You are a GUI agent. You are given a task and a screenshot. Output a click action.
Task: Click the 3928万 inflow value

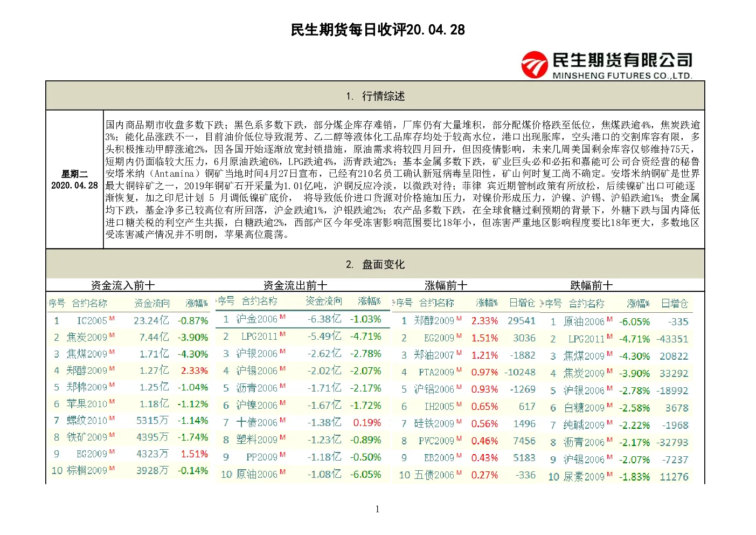tap(152, 470)
